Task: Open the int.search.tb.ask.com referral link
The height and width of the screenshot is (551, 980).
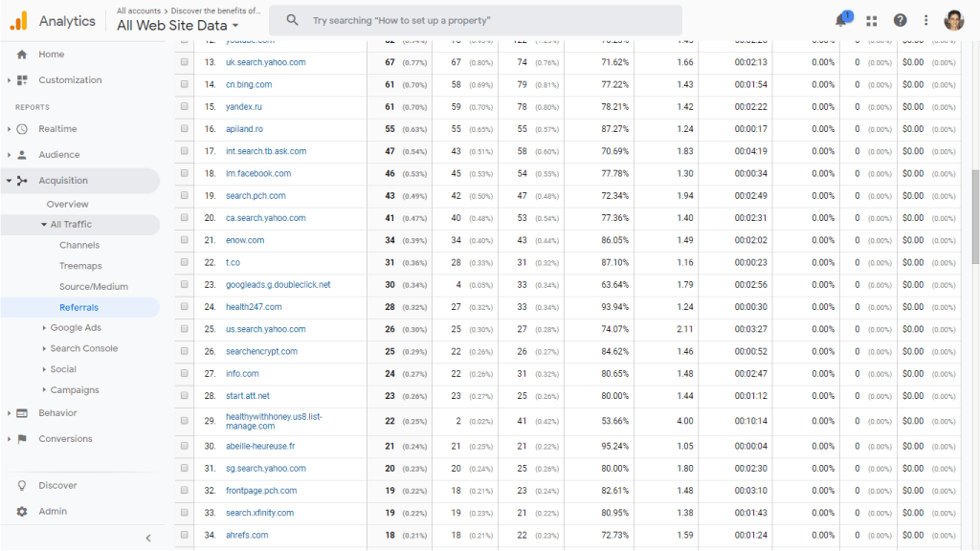Action: (x=266, y=151)
